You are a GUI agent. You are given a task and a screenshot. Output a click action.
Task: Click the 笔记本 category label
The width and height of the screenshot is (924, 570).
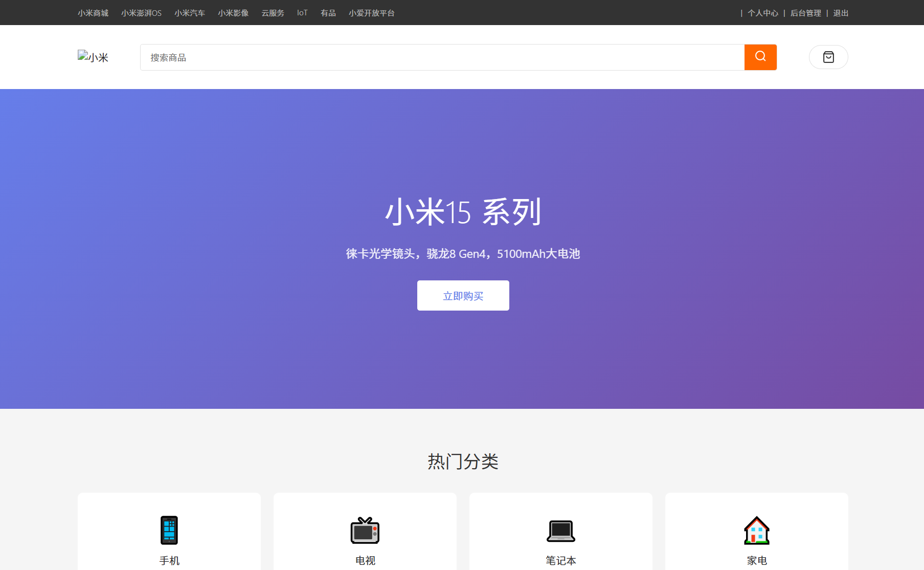point(561,560)
